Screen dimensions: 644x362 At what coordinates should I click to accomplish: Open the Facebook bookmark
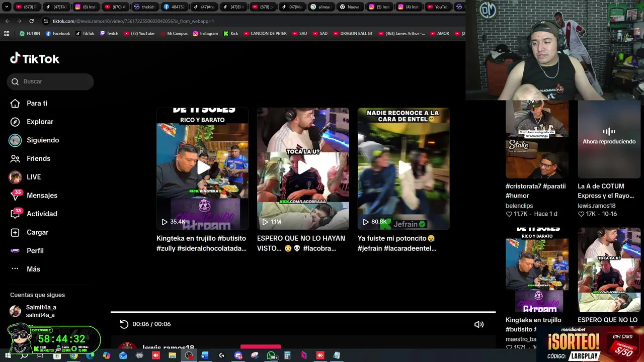pos(58,34)
